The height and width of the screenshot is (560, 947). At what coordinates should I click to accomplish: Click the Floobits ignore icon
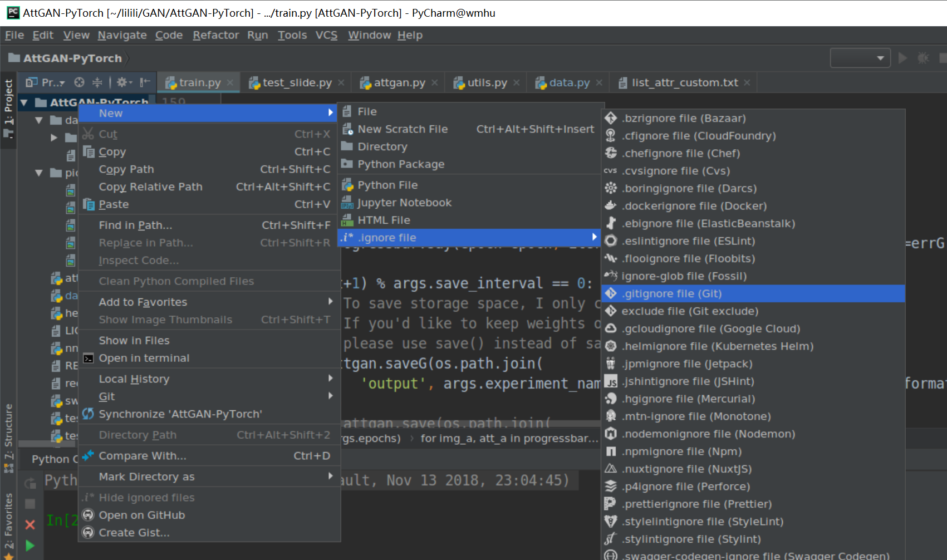tap(611, 258)
